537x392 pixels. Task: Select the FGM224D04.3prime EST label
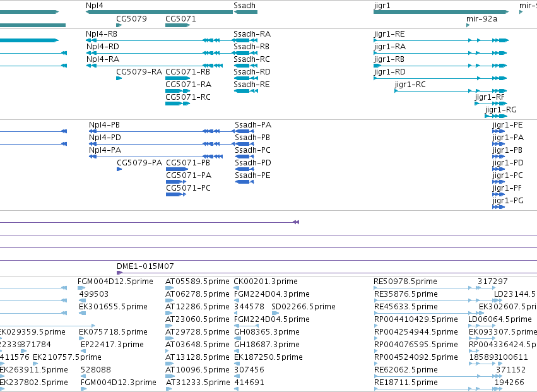pos(272,294)
